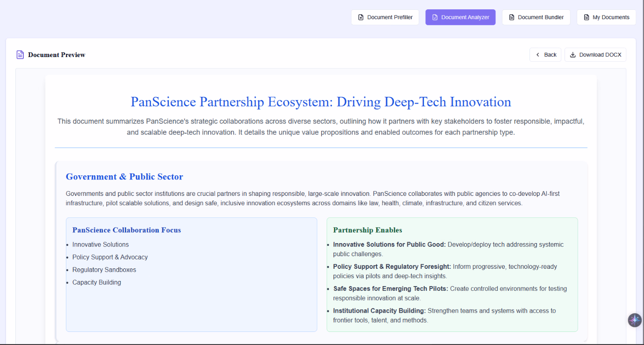The height and width of the screenshot is (345, 644).
Task: Click the Back arrow chevron icon
Action: pyautogui.click(x=538, y=55)
